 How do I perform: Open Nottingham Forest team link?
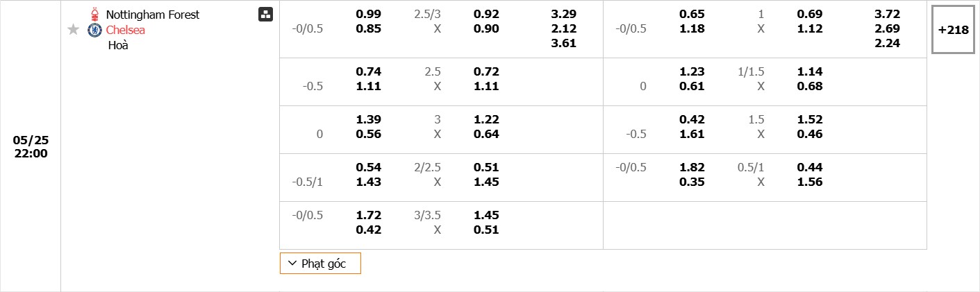152,15
